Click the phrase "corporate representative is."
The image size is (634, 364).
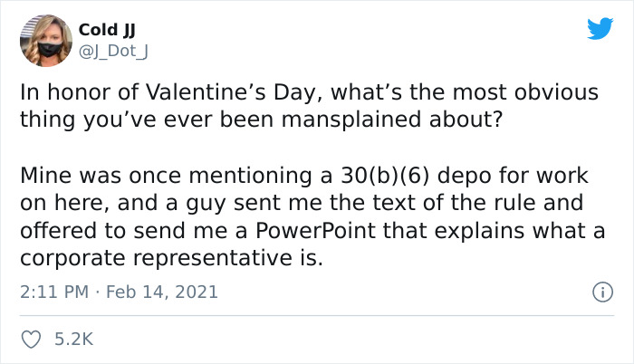point(170,257)
